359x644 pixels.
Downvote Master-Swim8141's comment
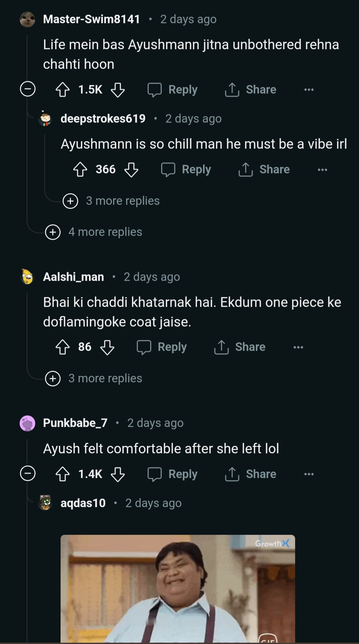pos(118,90)
